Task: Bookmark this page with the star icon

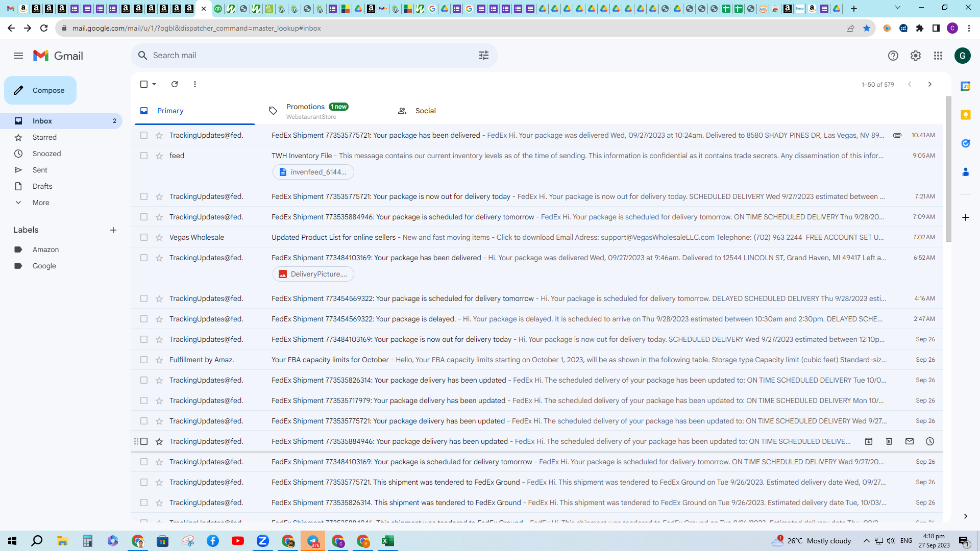Action: 867,28
